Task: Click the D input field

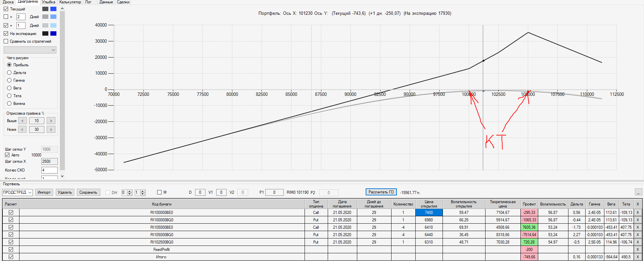Action: 200,192
